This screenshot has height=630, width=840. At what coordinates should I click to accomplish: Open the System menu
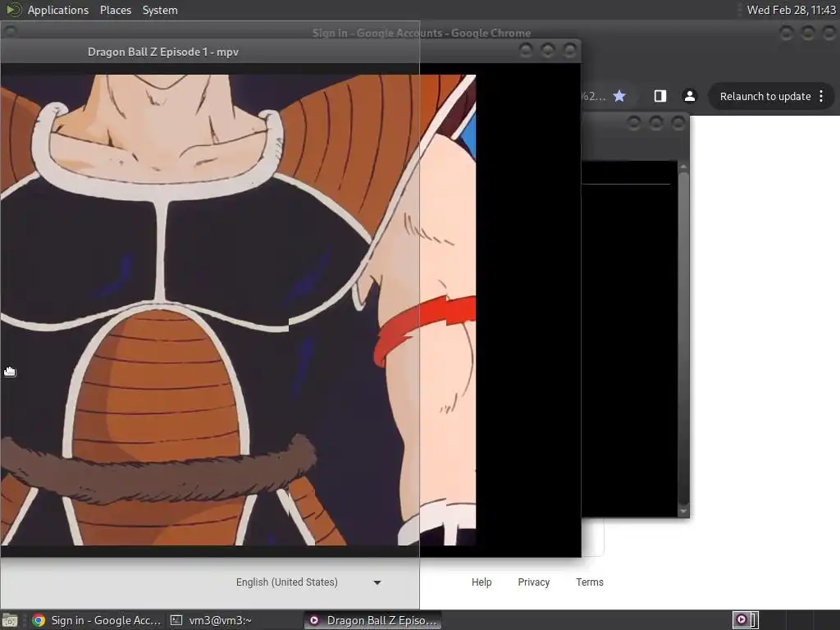[160, 10]
